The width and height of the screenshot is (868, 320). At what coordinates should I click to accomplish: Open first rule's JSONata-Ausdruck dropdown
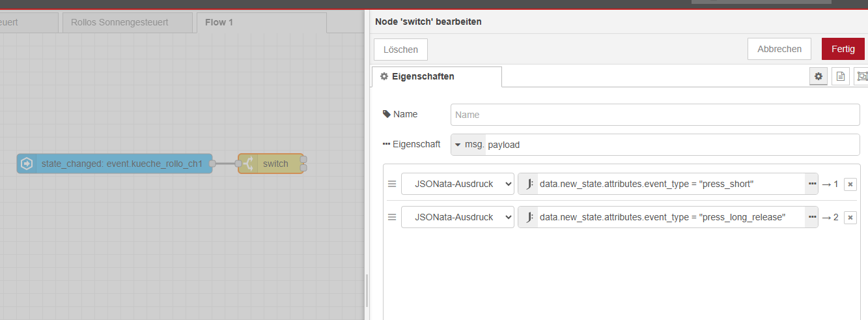click(457, 184)
